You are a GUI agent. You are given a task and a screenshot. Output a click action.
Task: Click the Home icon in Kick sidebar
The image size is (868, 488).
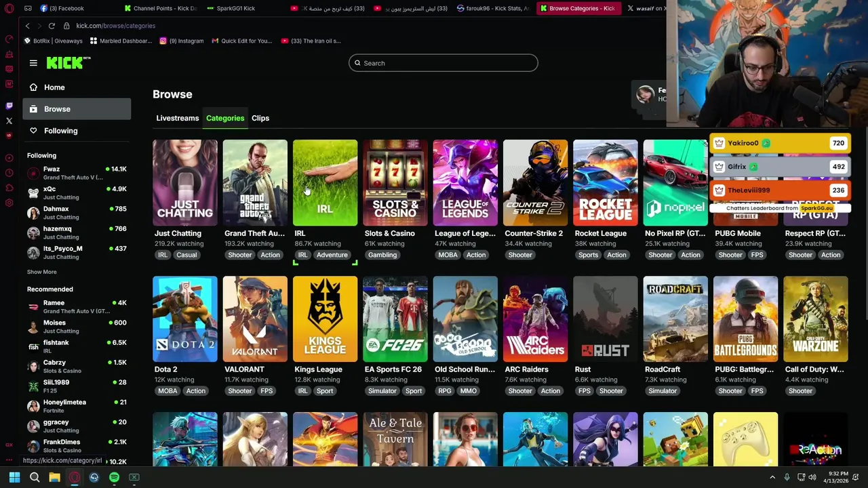(33, 87)
